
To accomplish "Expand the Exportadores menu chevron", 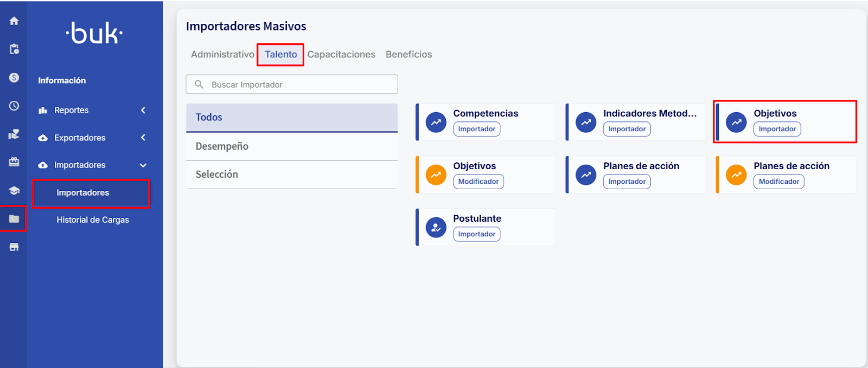I will (x=143, y=138).
